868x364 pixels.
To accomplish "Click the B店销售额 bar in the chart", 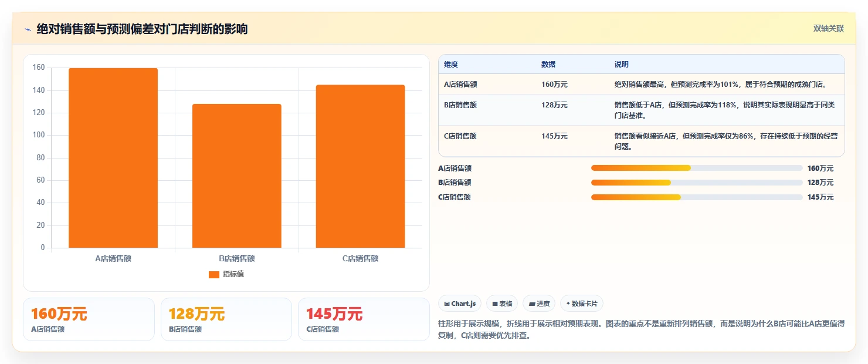I will click(x=237, y=176).
